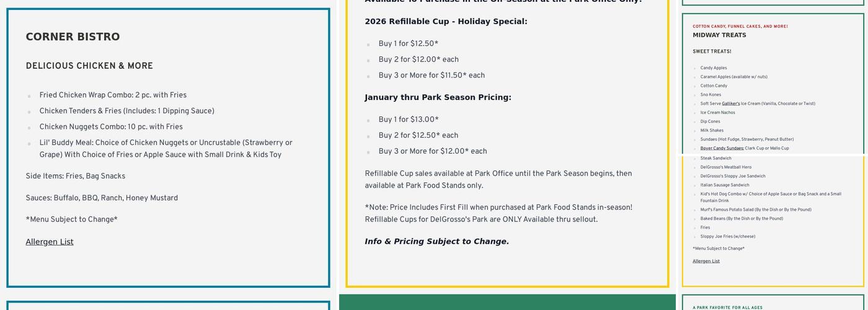Click the Corner Bistro heading
868x310 pixels.
click(73, 37)
